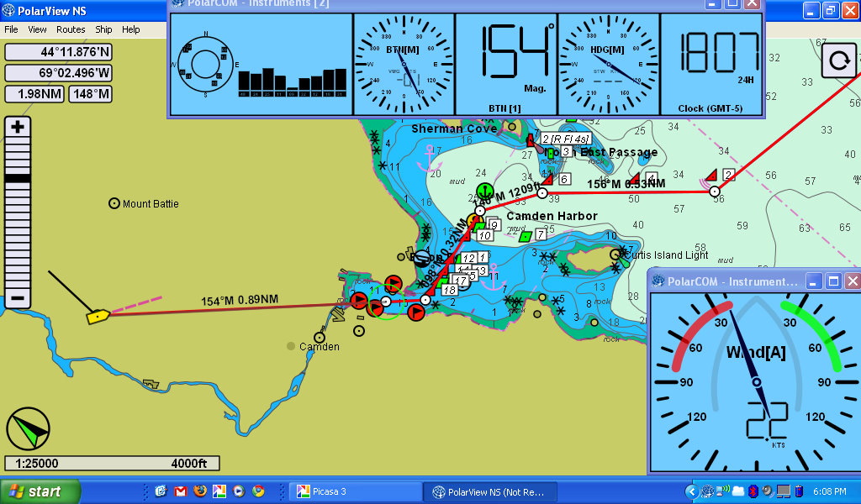The height and width of the screenshot is (504, 861).
Task: Select the easternmost route waypoint near depth 56
Action: tap(715, 192)
